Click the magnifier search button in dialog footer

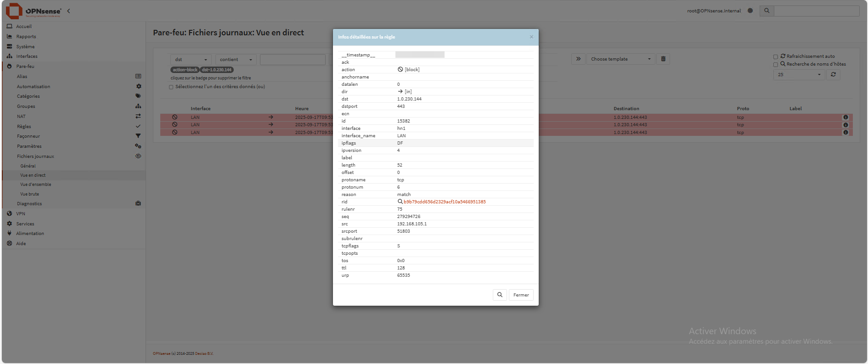tap(500, 295)
